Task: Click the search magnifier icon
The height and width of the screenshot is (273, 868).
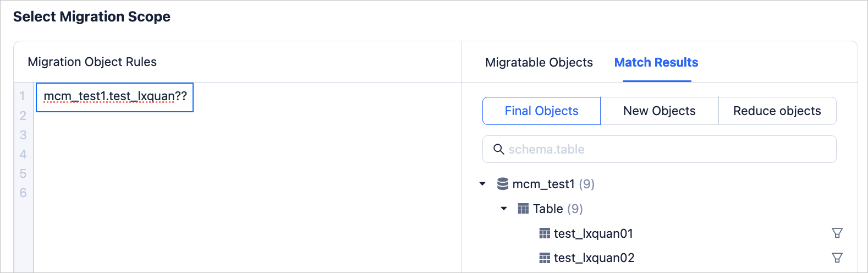Action: [x=498, y=149]
